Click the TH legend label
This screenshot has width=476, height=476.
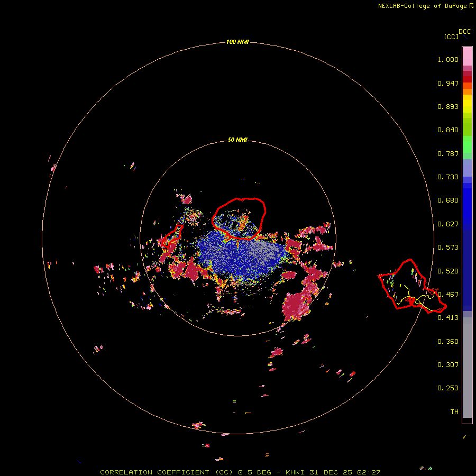[454, 412]
